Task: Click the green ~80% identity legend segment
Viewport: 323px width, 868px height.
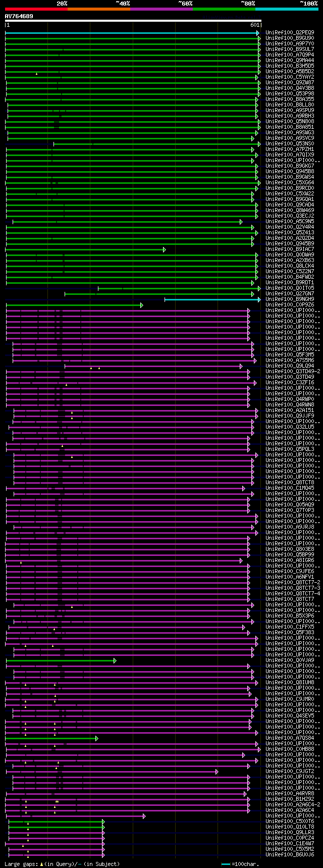Action: pos(224,9)
